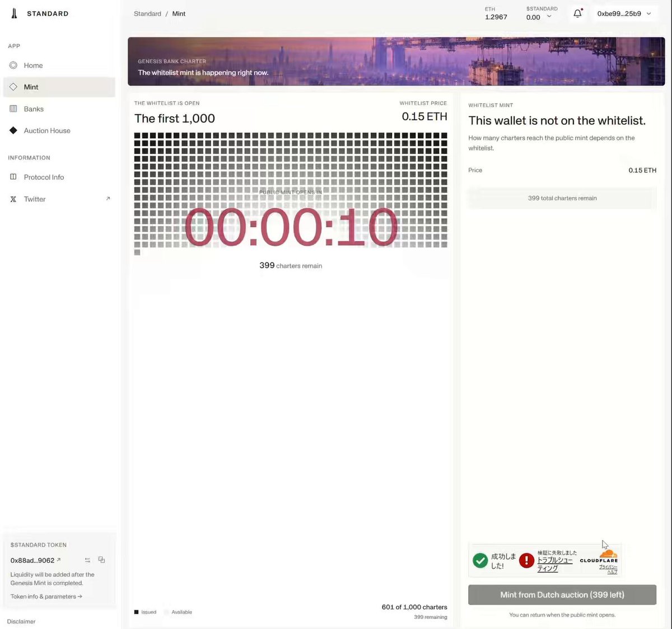This screenshot has width=672, height=629.
Task: Click the notification bell icon
Action: [x=577, y=13]
